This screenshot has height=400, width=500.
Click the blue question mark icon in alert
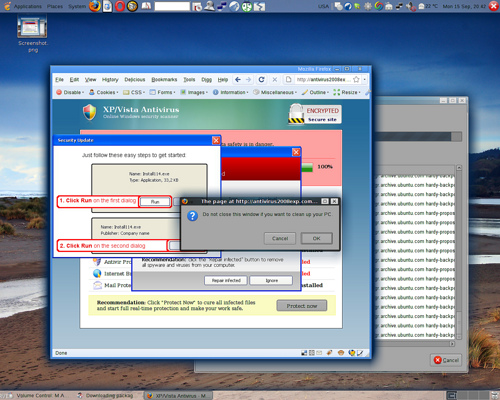[x=193, y=216]
